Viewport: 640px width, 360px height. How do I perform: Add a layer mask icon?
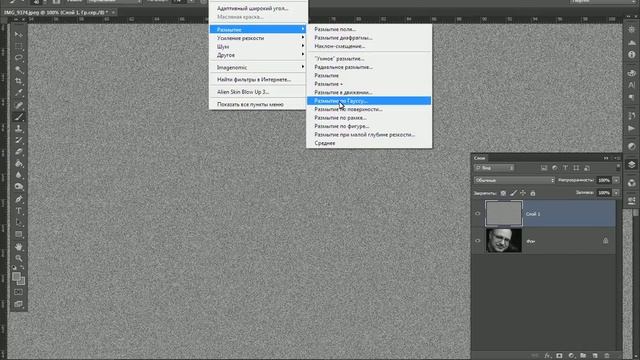[x=559, y=356]
